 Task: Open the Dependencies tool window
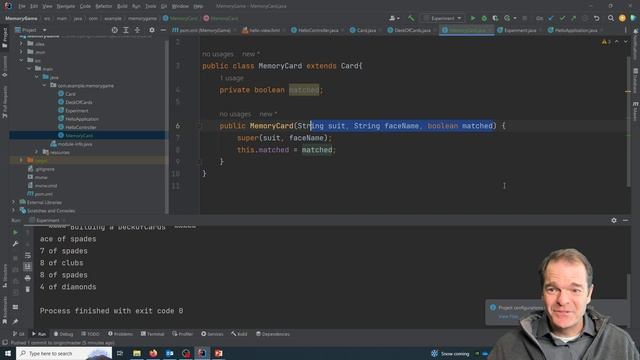[273, 334]
